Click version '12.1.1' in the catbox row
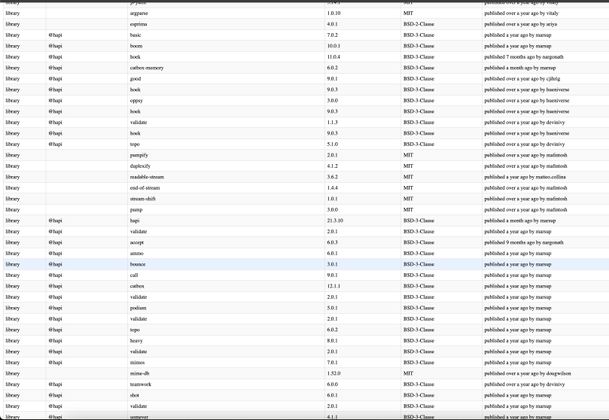Image resolution: width=609 pixels, height=420 pixels. (333, 286)
